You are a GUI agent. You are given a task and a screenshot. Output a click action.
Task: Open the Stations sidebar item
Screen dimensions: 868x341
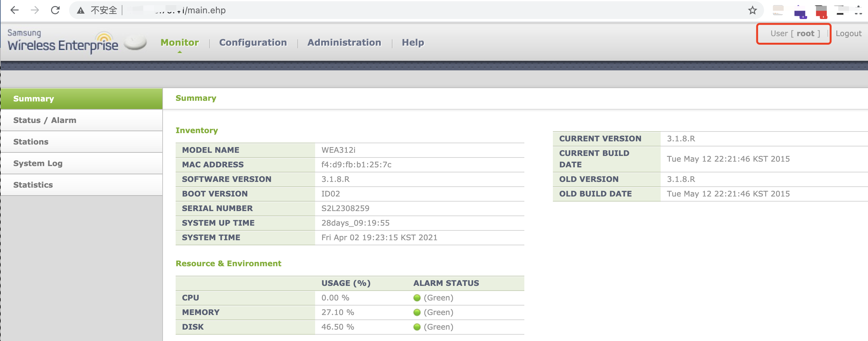(81, 142)
